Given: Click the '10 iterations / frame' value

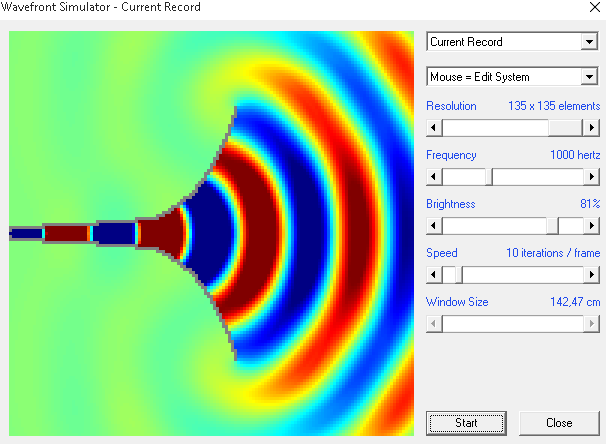Looking at the screenshot, I should (x=553, y=253).
